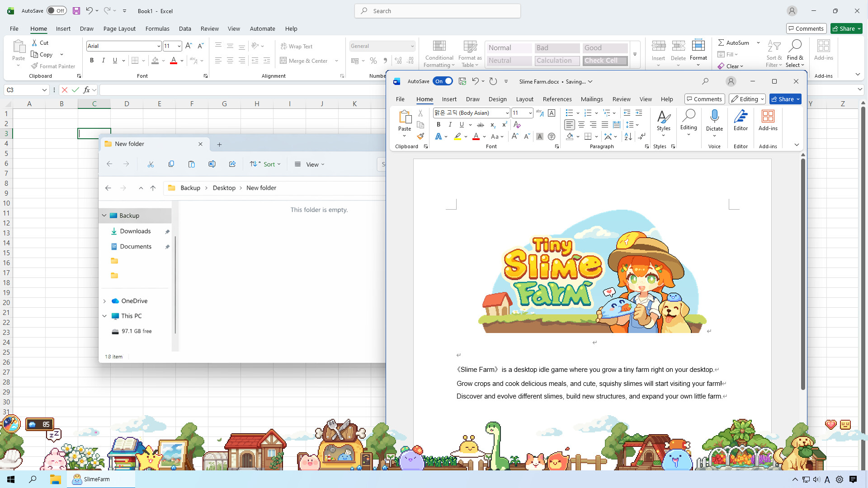Click the Word Styles gallery icon

point(663,117)
